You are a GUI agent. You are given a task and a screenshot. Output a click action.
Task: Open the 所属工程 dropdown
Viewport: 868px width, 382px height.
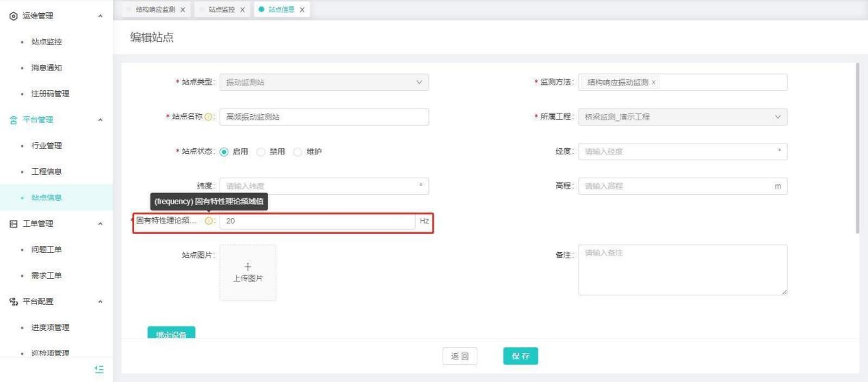682,117
